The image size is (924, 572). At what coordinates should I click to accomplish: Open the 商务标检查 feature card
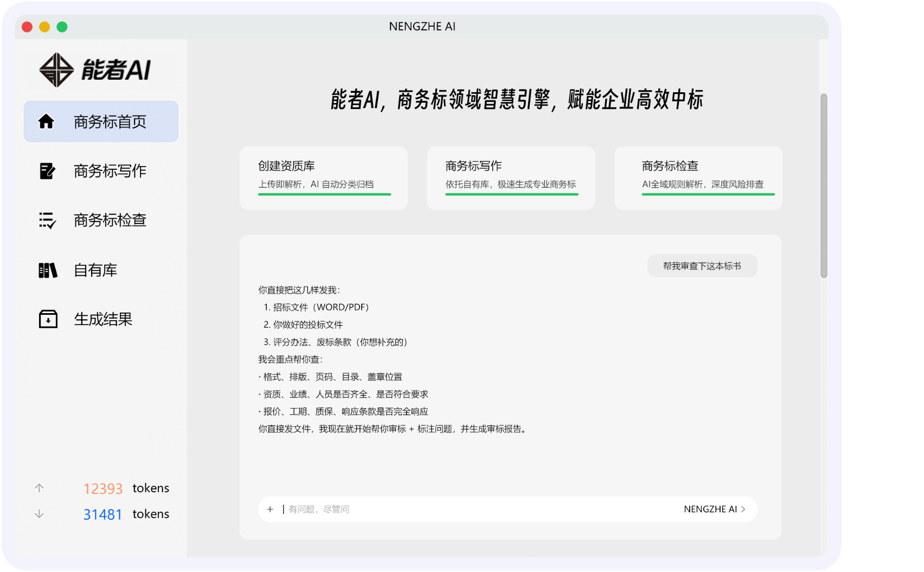coord(698,177)
